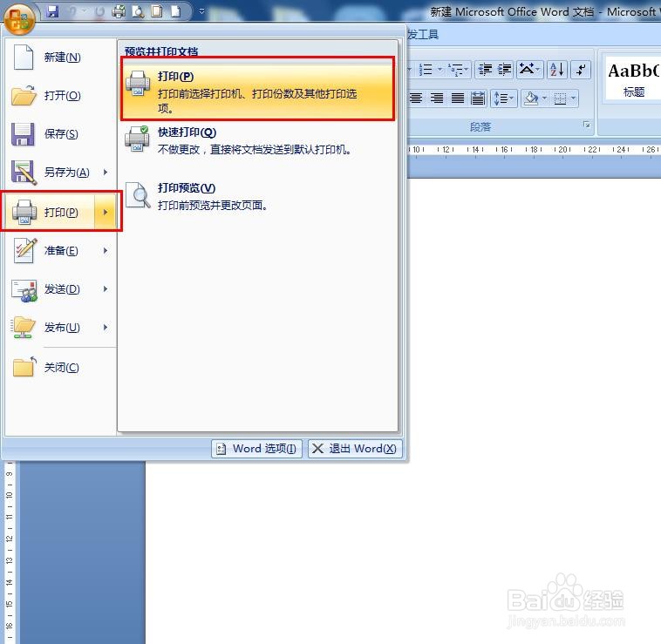Click the Word 选项(I) button

(x=256, y=449)
